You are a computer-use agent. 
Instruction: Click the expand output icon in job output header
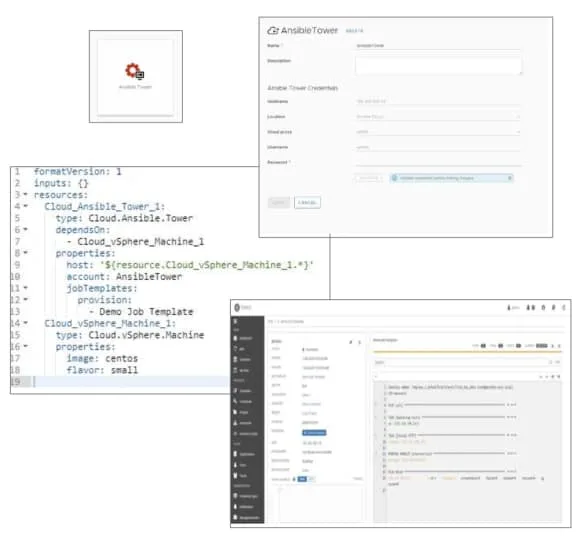coord(553,346)
